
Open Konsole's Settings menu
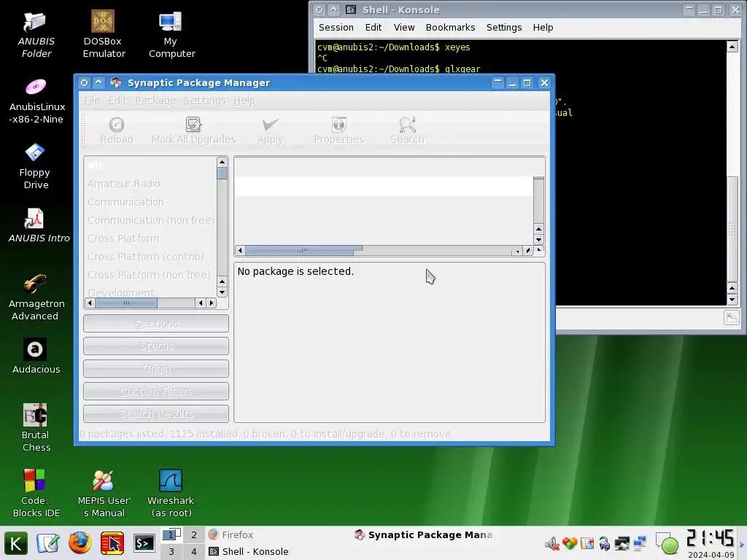(x=503, y=28)
